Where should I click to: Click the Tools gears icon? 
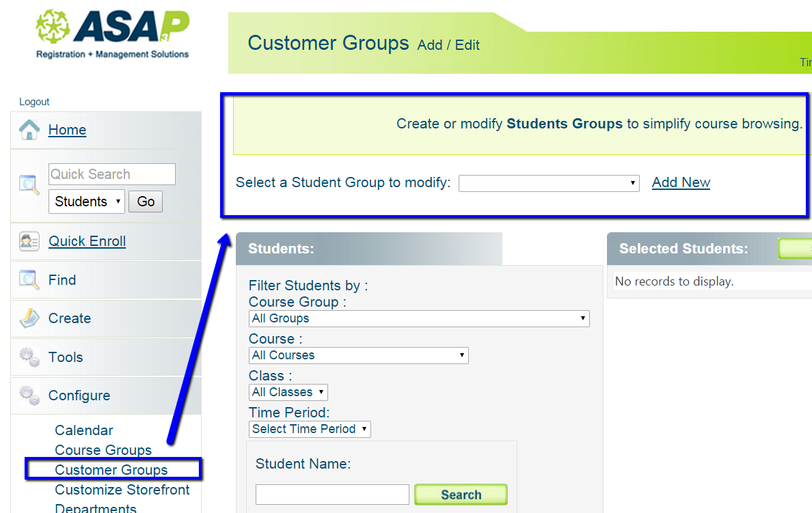(29, 357)
